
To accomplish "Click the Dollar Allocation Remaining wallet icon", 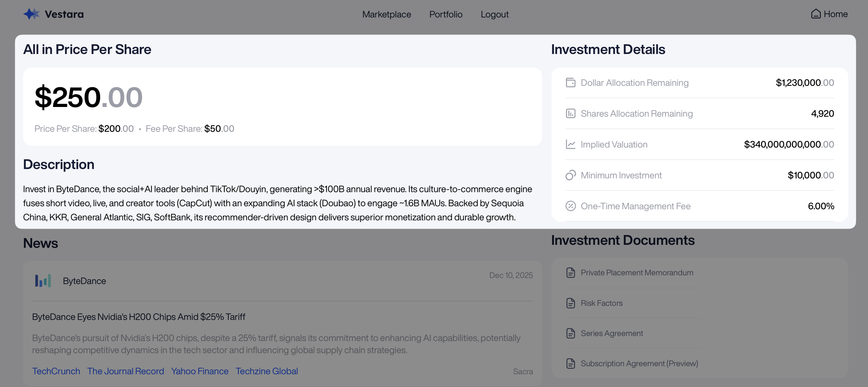I will (x=570, y=82).
